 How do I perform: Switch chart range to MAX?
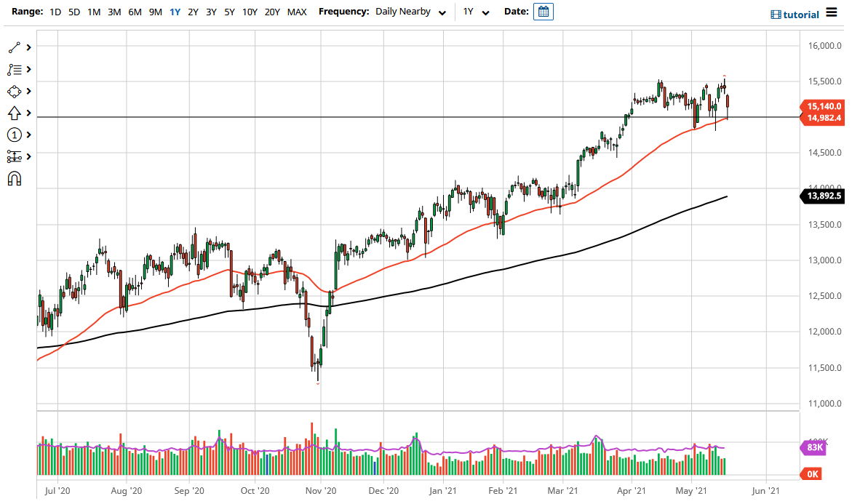point(297,12)
